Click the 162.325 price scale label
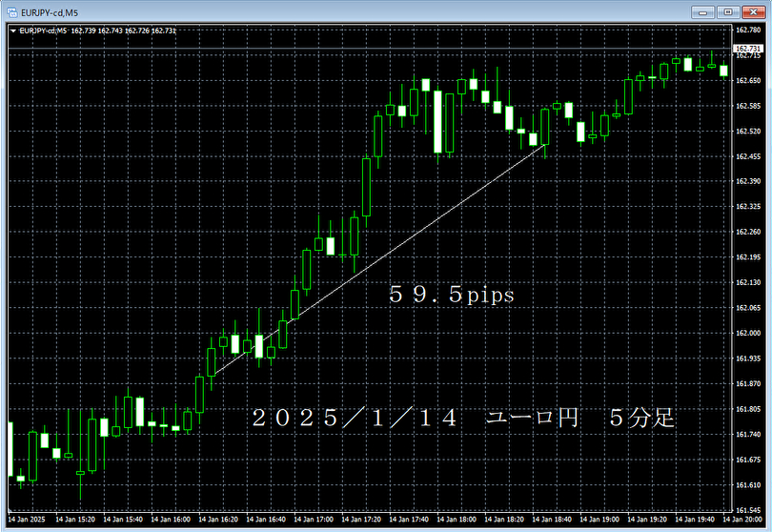The height and width of the screenshot is (532, 772). [748, 206]
